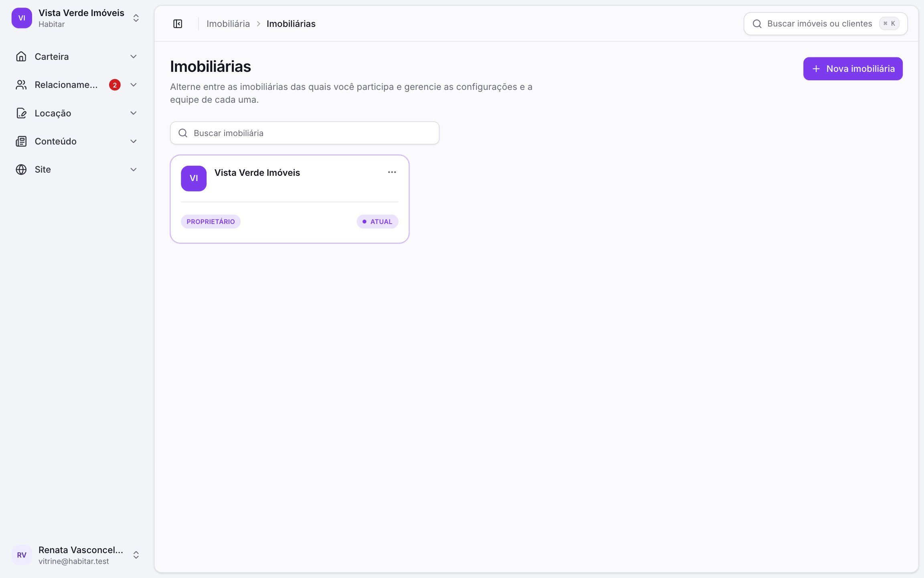Click the Conteúdo newspaper icon
Viewport: 924px width, 578px height.
(21, 141)
